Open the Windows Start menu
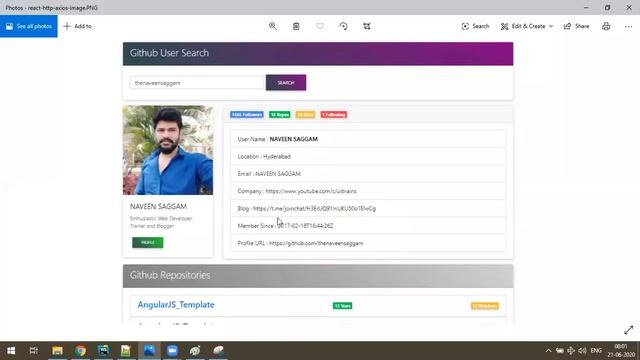640x360 pixels. pyautogui.click(x=11, y=351)
